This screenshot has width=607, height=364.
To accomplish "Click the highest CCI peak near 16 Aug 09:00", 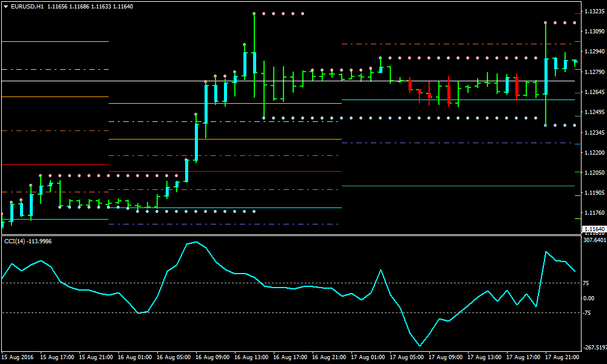I will [195, 242].
